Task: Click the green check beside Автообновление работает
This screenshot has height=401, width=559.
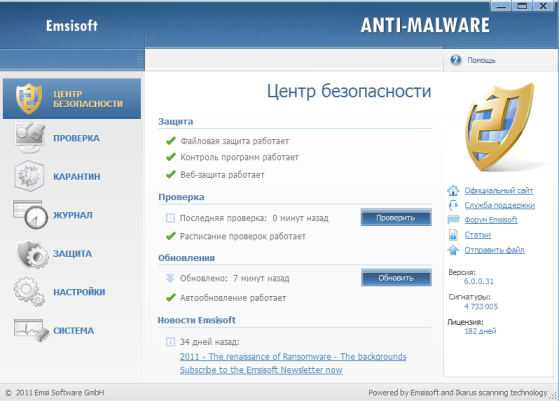Action: tap(171, 297)
